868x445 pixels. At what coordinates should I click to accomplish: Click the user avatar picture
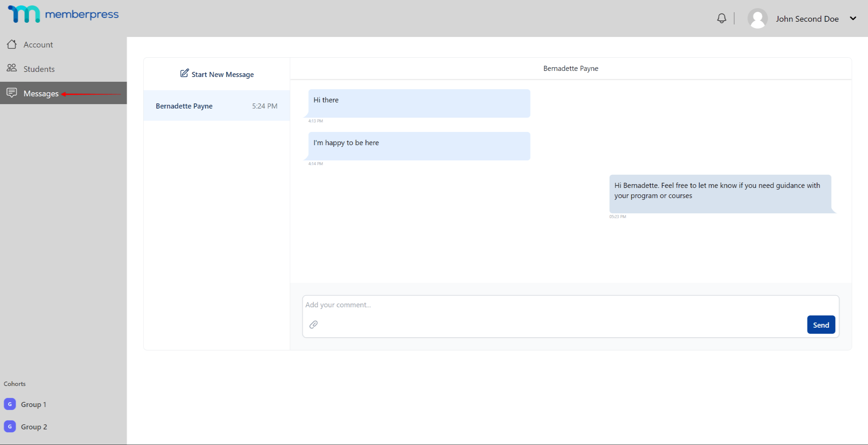(x=757, y=19)
